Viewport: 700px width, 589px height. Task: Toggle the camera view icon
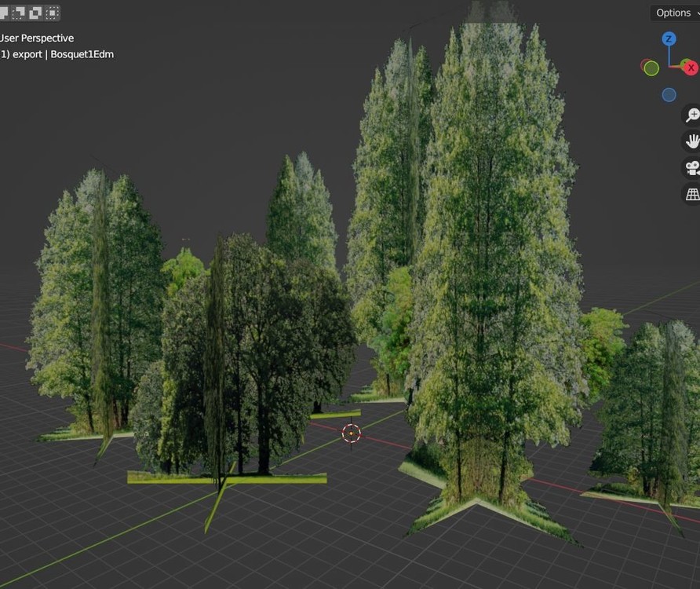pos(692,168)
